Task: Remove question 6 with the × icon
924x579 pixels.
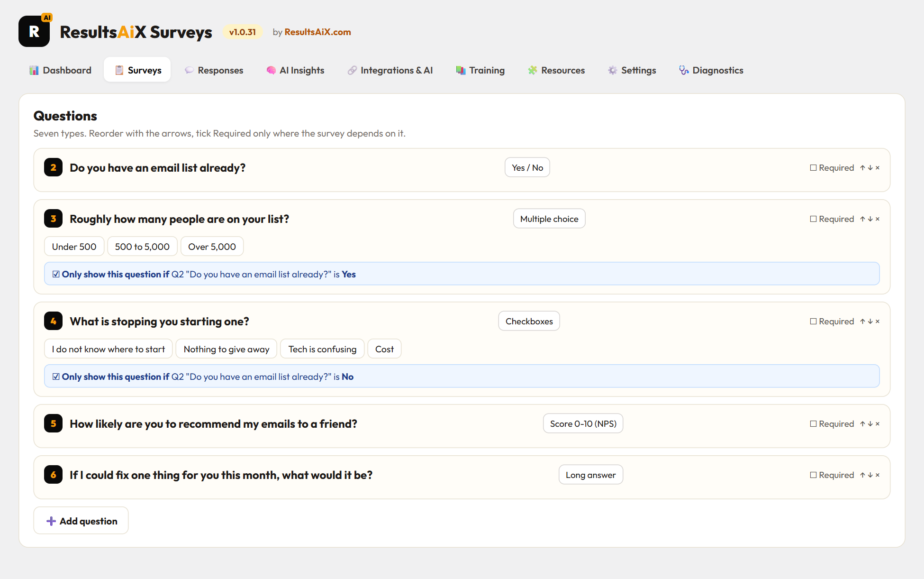Action: (878, 475)
